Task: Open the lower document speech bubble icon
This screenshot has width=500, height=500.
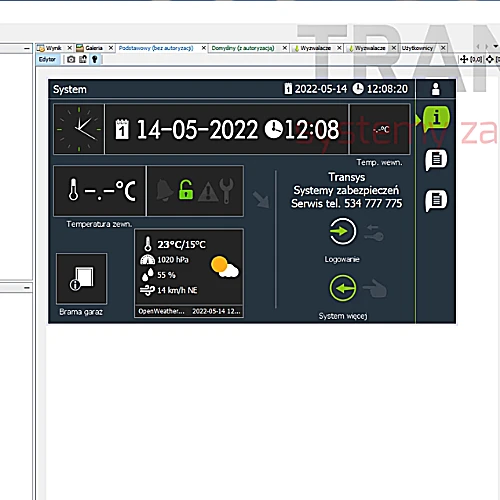Action: click(x=436, y=201)
